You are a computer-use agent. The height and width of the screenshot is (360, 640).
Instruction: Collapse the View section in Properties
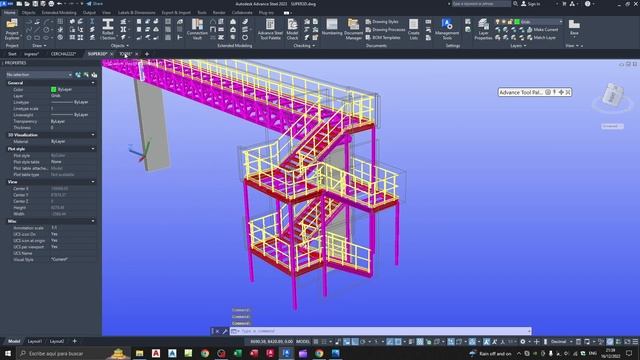(x=93, y=182)
